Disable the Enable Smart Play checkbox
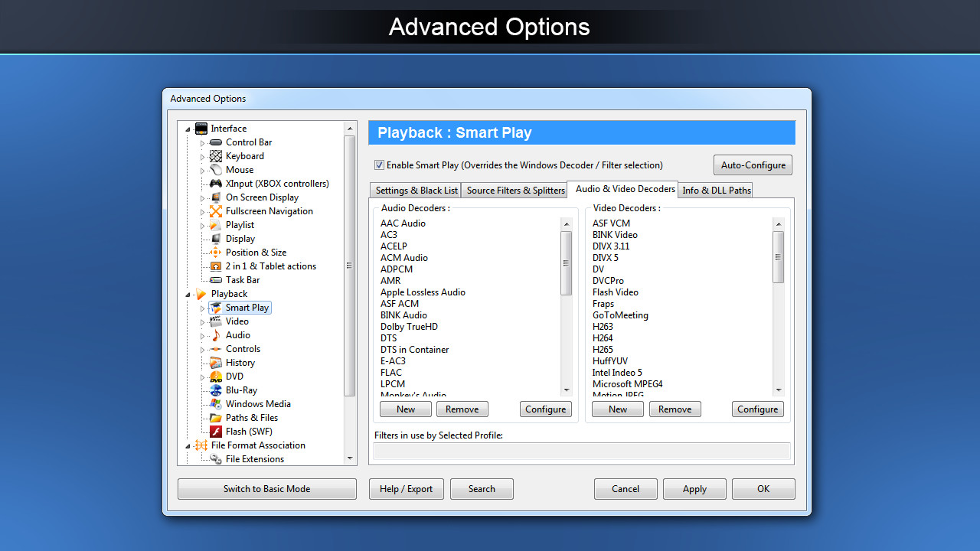This screenshot has height=551, width=980. pyautogui.click(x=379, y=165)
